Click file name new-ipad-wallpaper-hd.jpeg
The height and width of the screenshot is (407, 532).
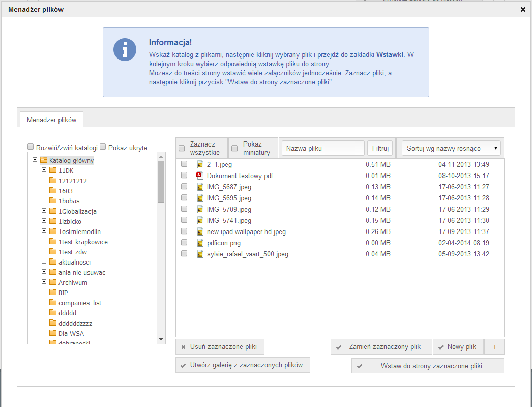pyautogui.click(x=246, y=232)
